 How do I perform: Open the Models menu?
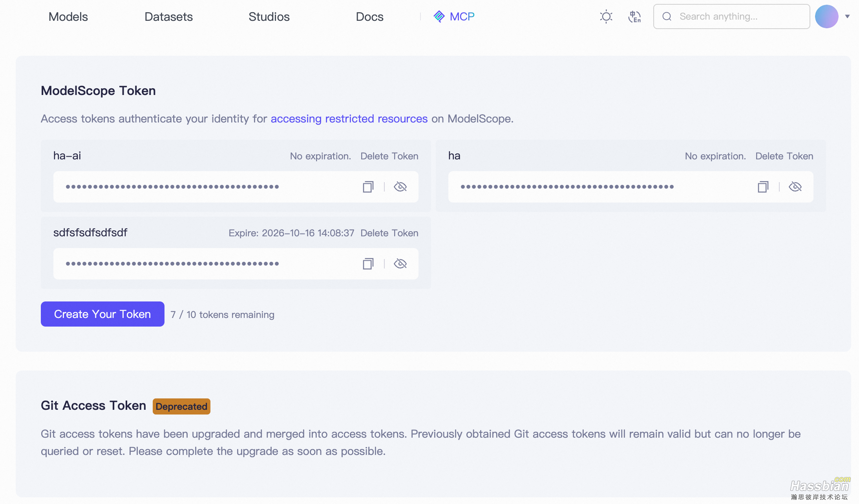(68, 16)
